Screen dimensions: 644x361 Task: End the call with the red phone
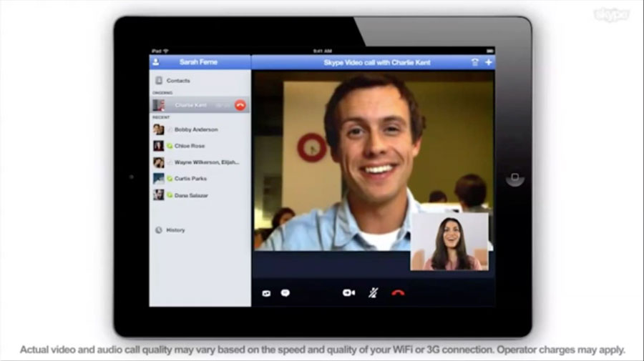(398, 292)
